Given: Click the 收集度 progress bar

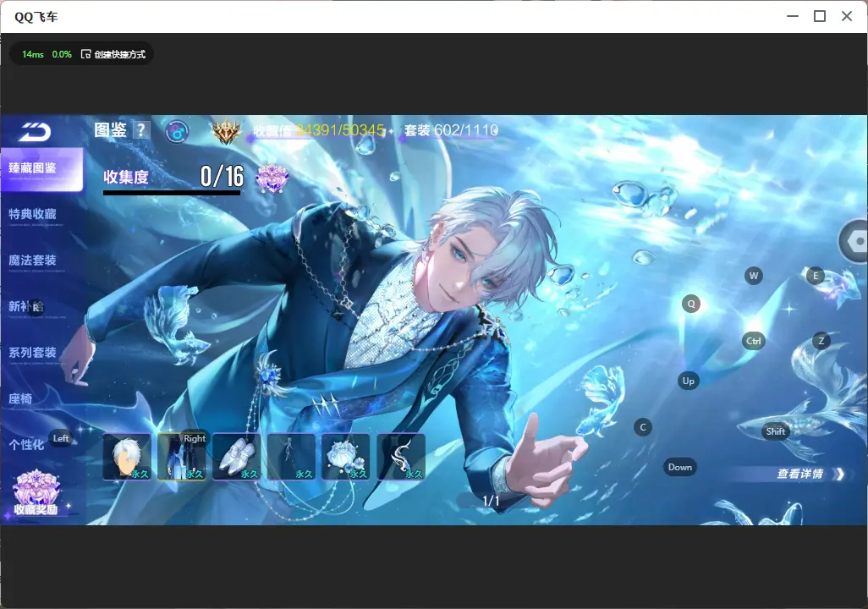Looking at the screenshot, I should pyautogui.click(x=172, y=193).
